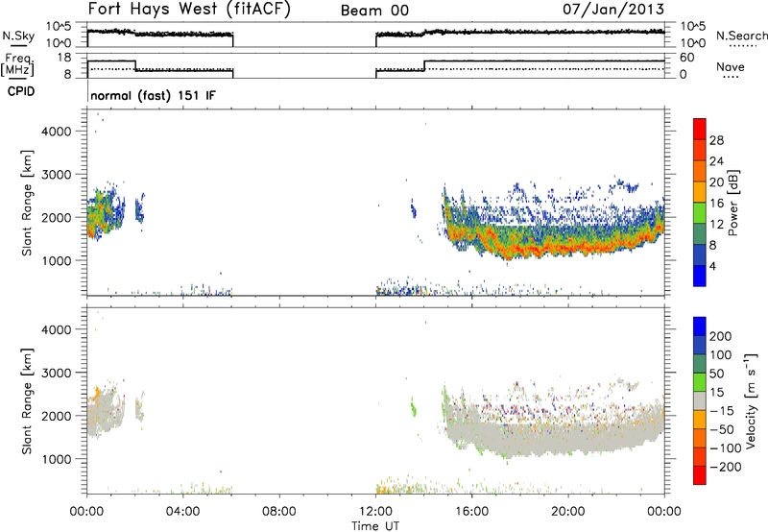Viewport: 768px width, 532px height.
Task: Click the '3000' range tick in velocity panel
Action: [56, 373]
